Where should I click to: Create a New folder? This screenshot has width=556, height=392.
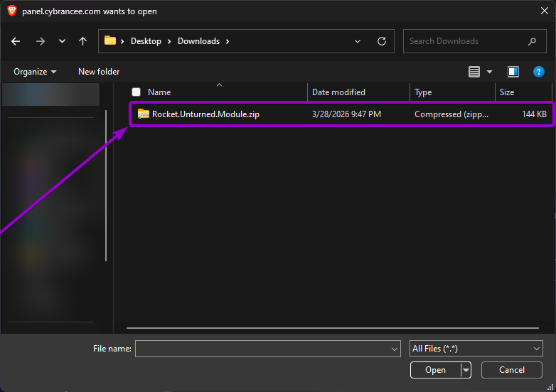pyautogui.click(x=99, y=72)
